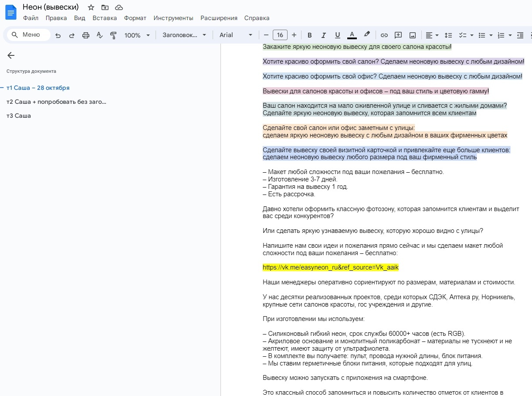The height and width of the screenshot is (396, 532).
Task: Search menus via "Меню" box
Action: pyautogui.click(x=29, y=35)
